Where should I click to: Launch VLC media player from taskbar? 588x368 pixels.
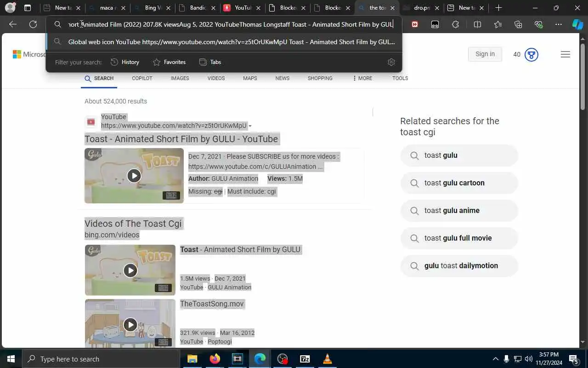pyautogui.click(x=328, y=359)
